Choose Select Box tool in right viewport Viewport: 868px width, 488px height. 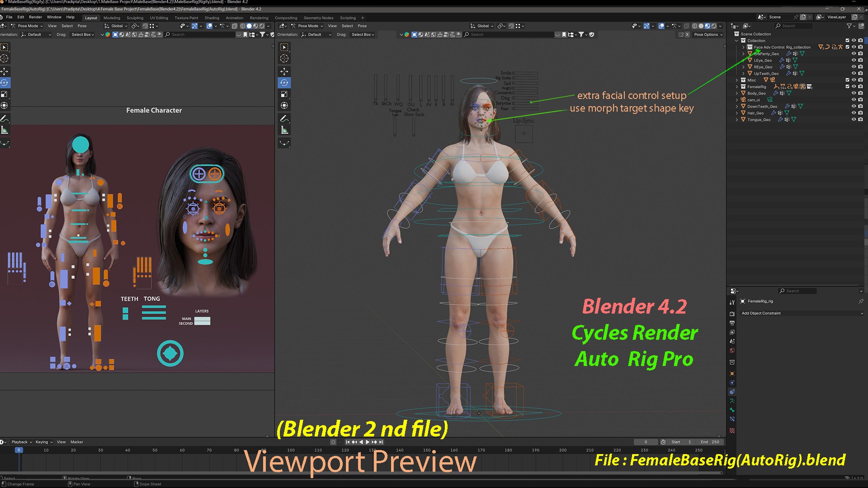tap(284, 47)
